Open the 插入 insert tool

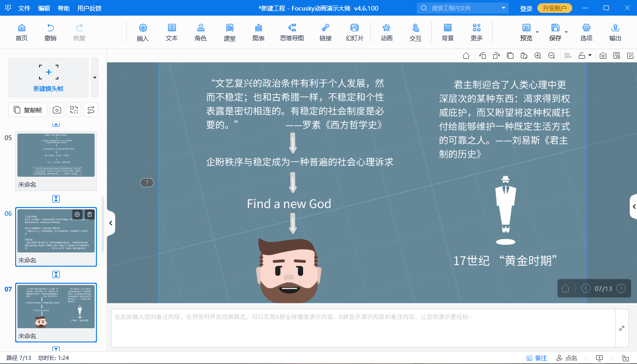(x=143, y=32)
